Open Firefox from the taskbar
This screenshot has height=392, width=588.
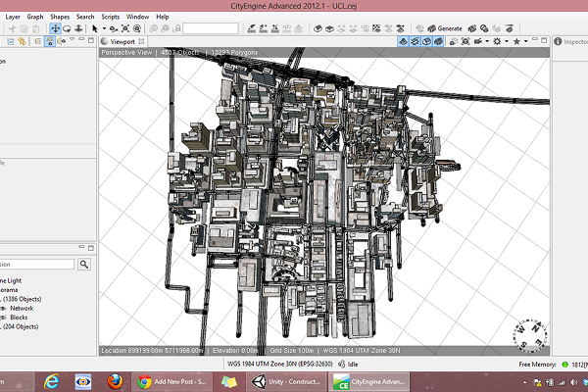(113, 381)
